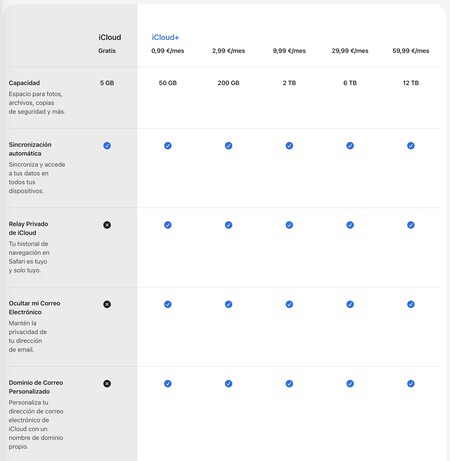450x461 pixels.
Task: Click the 6 TB capacity cell
Action: click(350, 83)
